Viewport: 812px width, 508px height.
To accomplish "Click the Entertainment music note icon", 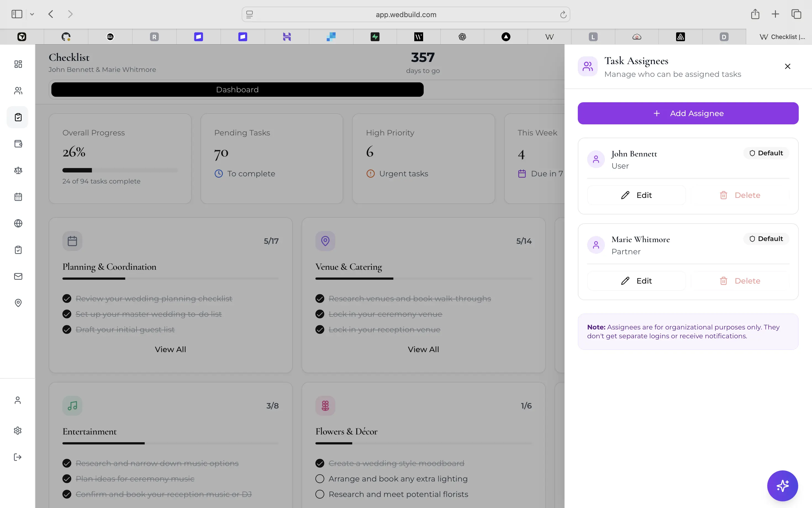I will (x=72, y=405).
